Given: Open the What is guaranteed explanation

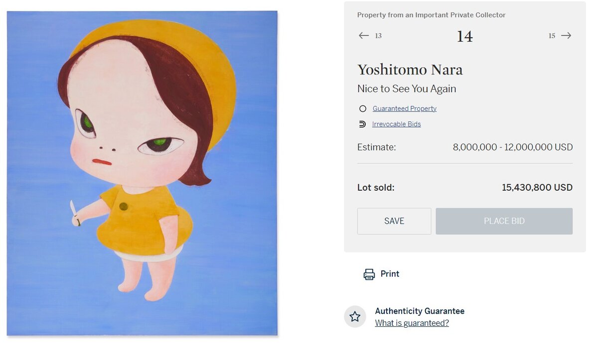Looking at the screenshot, I should [x=412, y=323].
